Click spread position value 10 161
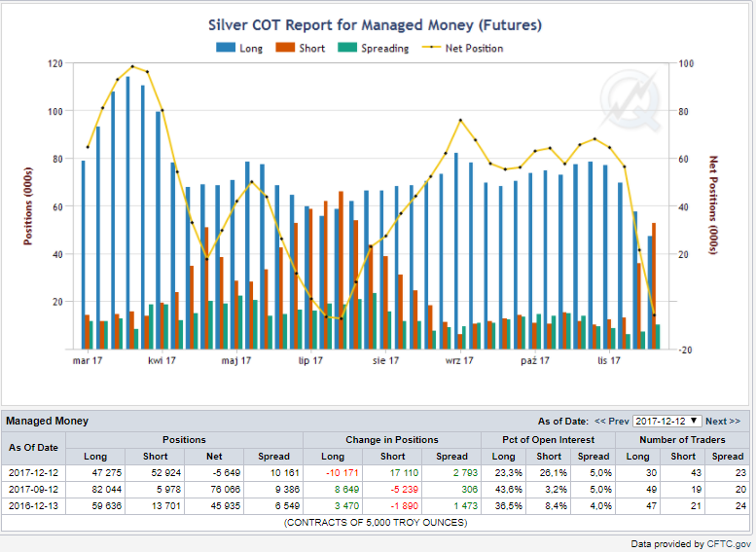 [284, 473]
